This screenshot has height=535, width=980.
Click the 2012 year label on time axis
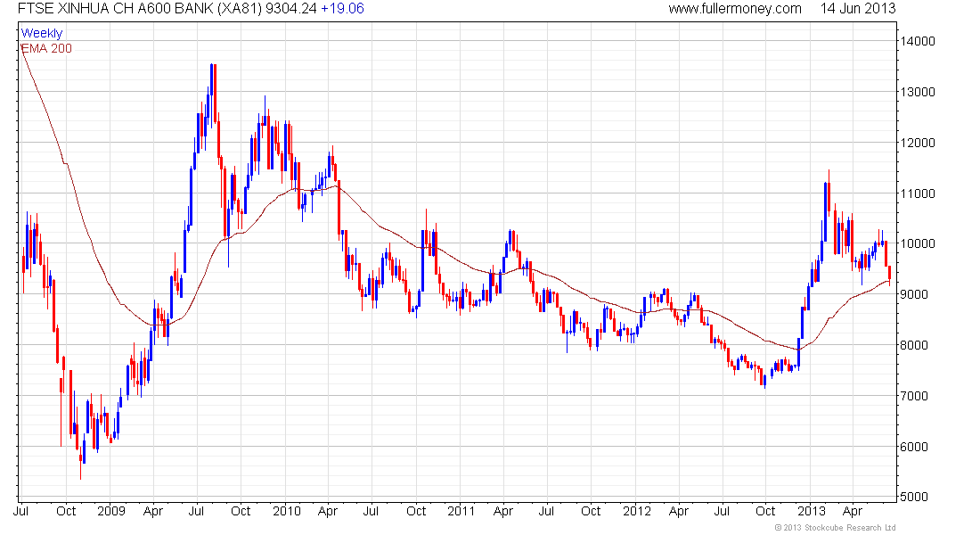pyautogui.click(x=637, y=511)
